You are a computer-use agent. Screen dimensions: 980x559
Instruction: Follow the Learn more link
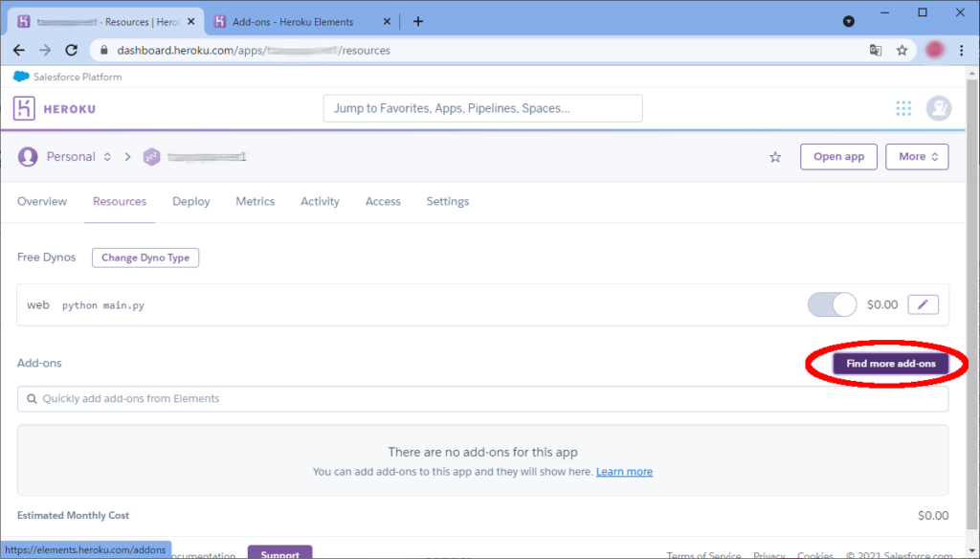point(624,472)
